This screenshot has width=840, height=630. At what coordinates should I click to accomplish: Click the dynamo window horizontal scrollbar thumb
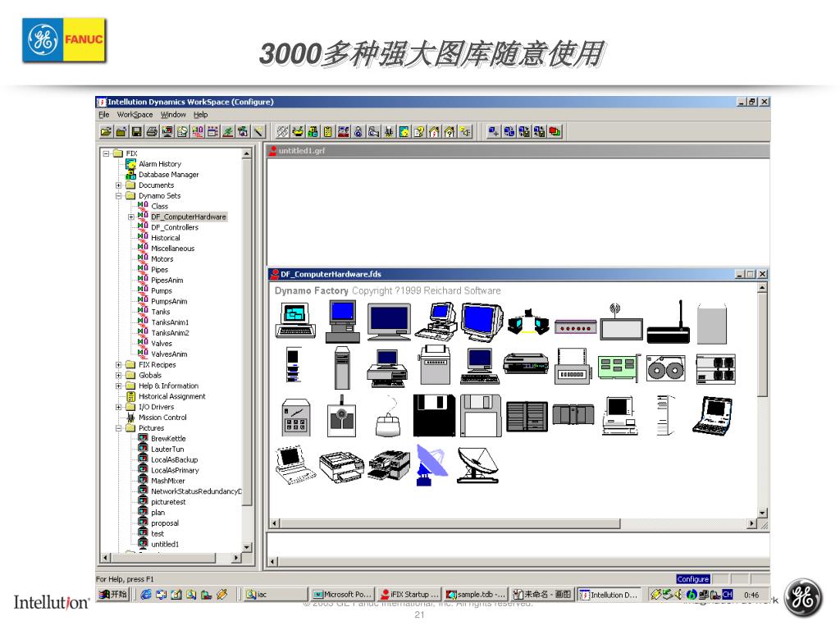[x=450, y=523]
